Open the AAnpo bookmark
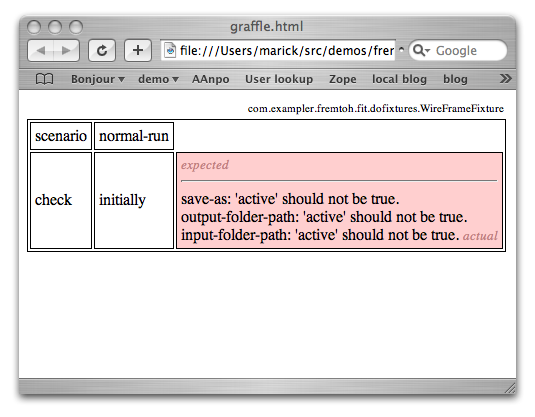535x417 pixels. 211,79
